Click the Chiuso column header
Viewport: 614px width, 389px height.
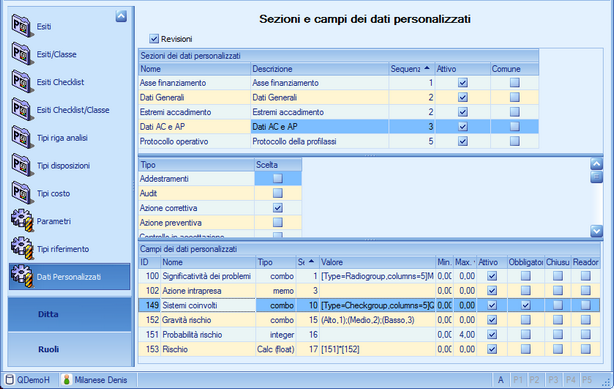(x=558, y=262)
